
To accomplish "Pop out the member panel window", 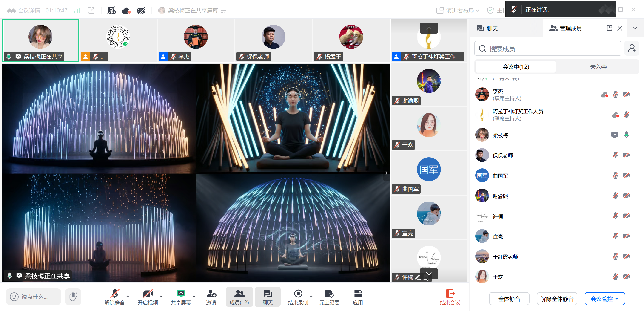I will pyautogui.click(x=609, y=28).
